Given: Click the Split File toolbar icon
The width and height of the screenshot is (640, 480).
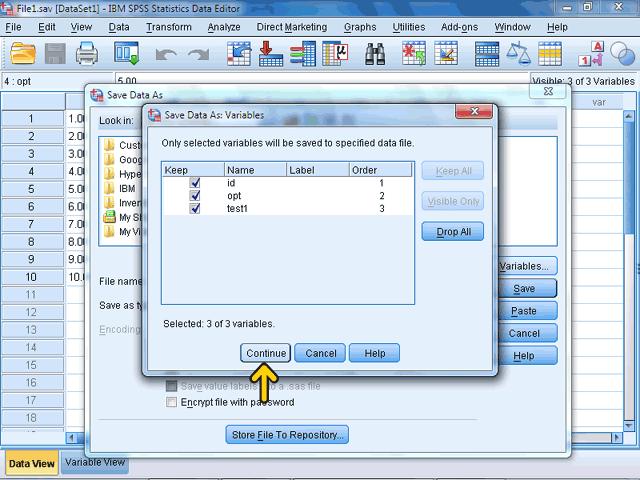Looking at the screenshot, I should [487, 54].
